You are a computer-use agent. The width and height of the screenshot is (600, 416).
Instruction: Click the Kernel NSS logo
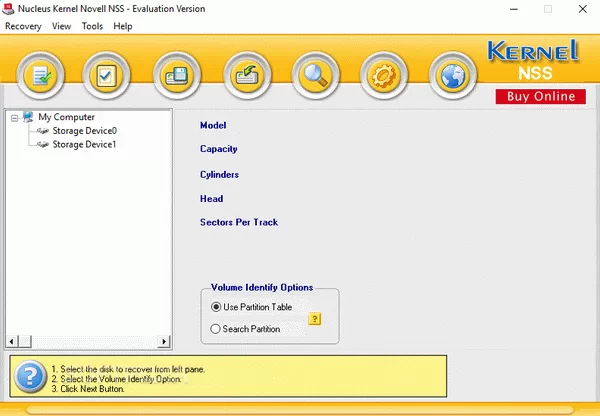click(533, 60)
